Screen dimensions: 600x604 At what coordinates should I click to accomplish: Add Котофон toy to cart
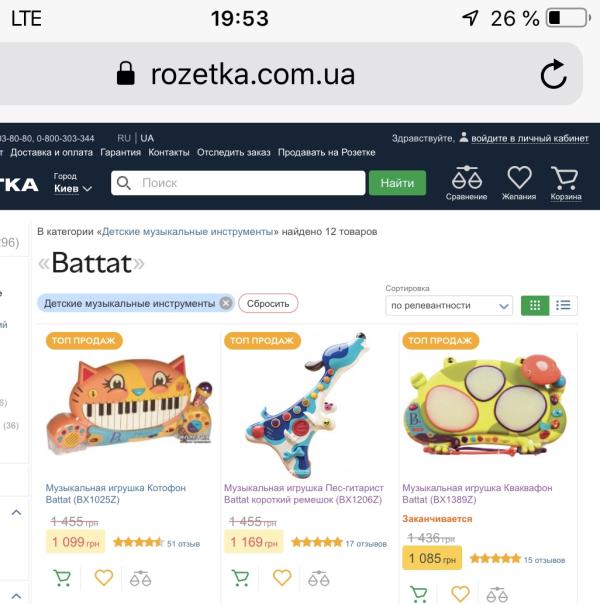62,578
